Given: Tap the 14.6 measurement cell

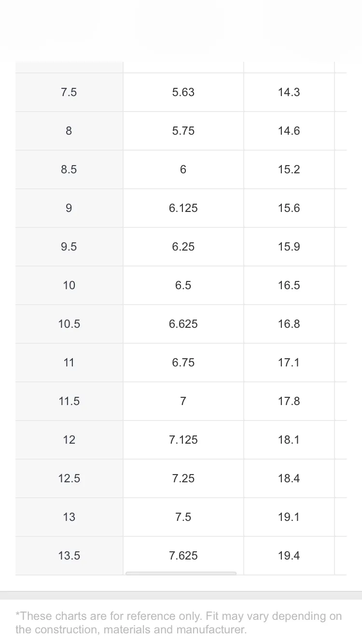Looking at the screenshot, I should click(x=289, y=131).
